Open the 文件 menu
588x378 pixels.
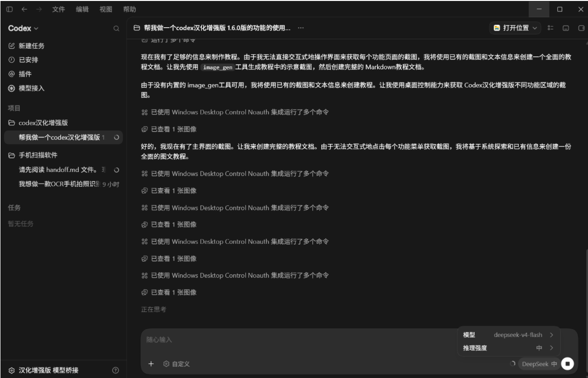tap(58, 10)
